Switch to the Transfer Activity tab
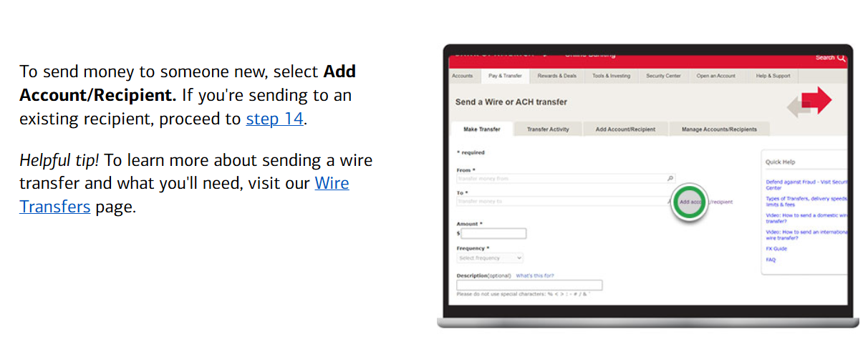The height and width of the screenshot is (339, 868). [x=548, y=129]
